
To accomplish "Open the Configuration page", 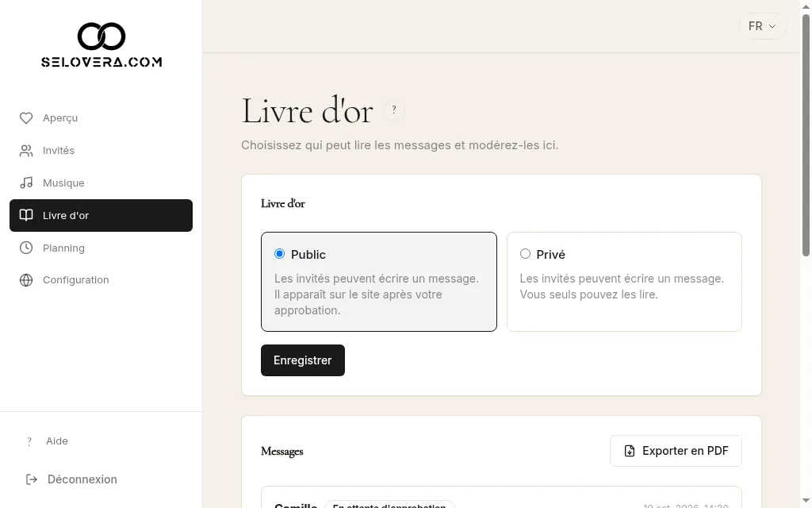I will click(101, 280).
